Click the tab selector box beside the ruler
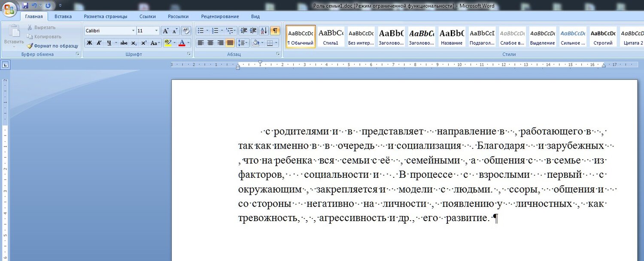The image size is (644, 261). click(5, 65)
